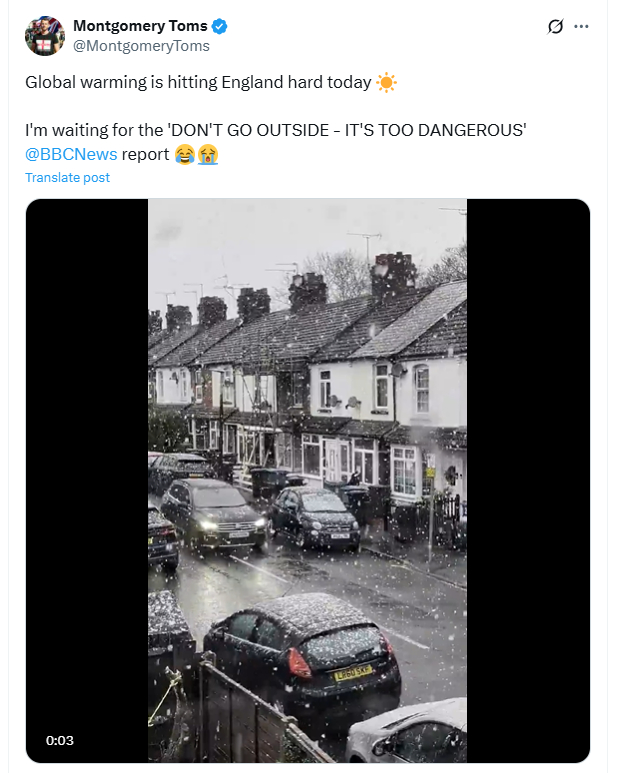
Task: Click the sun emoji in tweet
Action: pos(386,82)
